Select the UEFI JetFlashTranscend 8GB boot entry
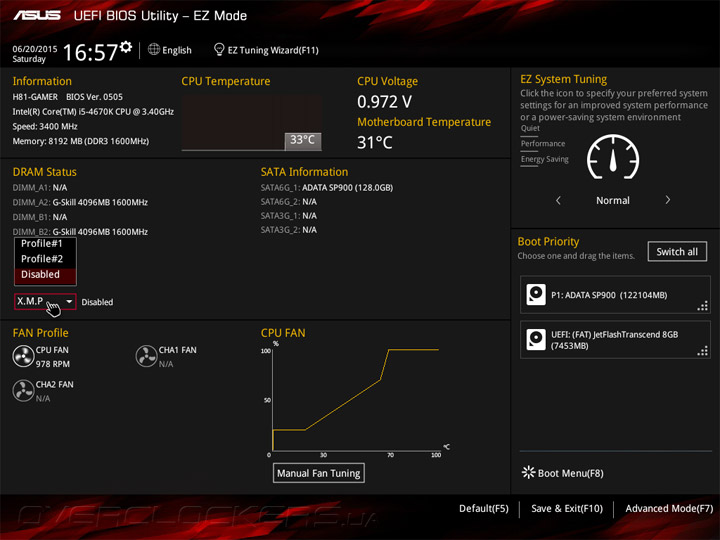The height and width of the screenshot is (540, 720). [x=615, y=340]
